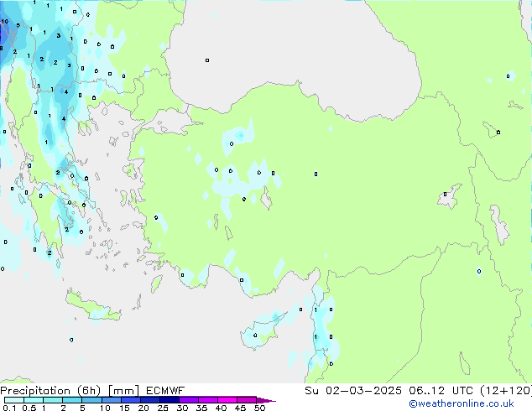
Task: Click the '(6h)' interval label
Action: click(89, 391)
